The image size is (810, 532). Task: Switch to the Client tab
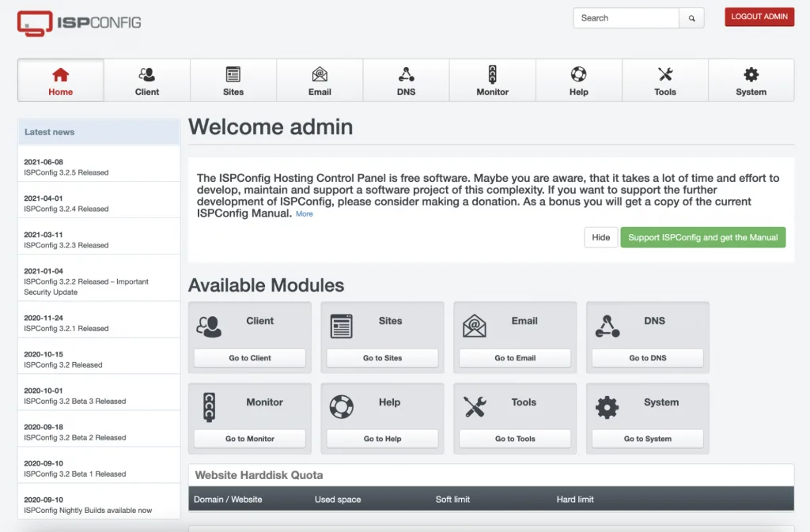147,81
